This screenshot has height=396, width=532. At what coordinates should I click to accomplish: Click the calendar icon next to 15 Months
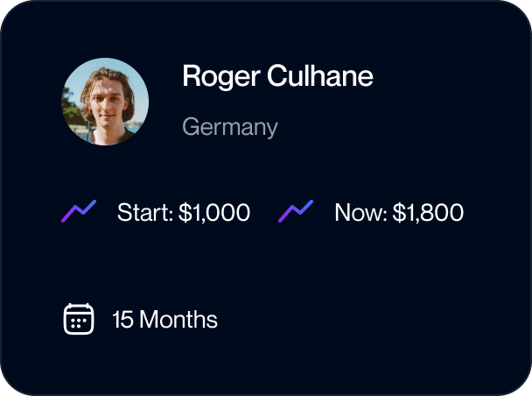79,319
